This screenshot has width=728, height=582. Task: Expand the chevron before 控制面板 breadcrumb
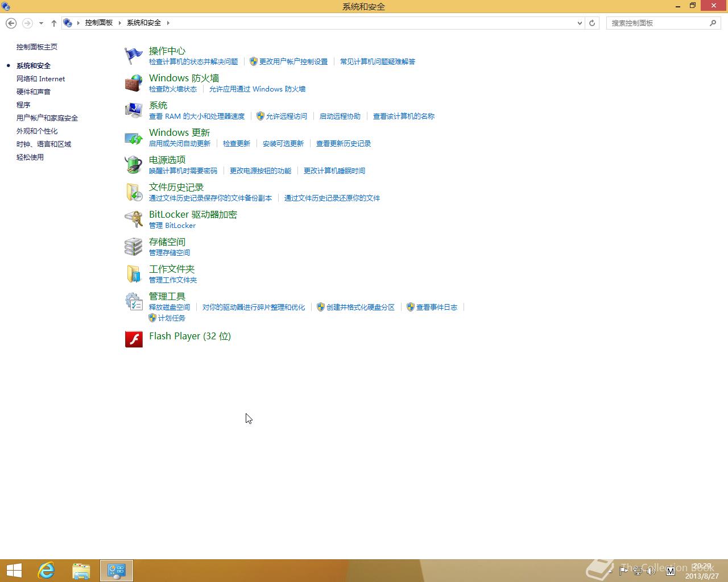click(x=78, y=23)
